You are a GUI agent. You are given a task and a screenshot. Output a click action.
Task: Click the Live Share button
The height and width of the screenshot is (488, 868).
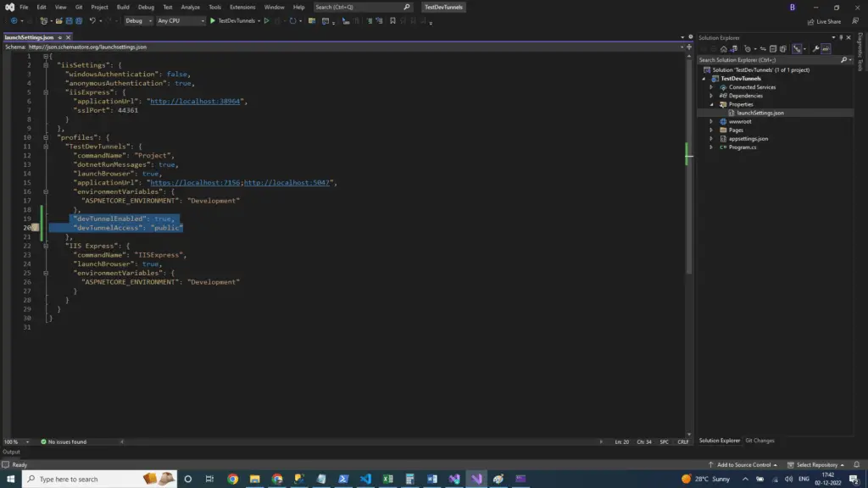coord(824,21)
